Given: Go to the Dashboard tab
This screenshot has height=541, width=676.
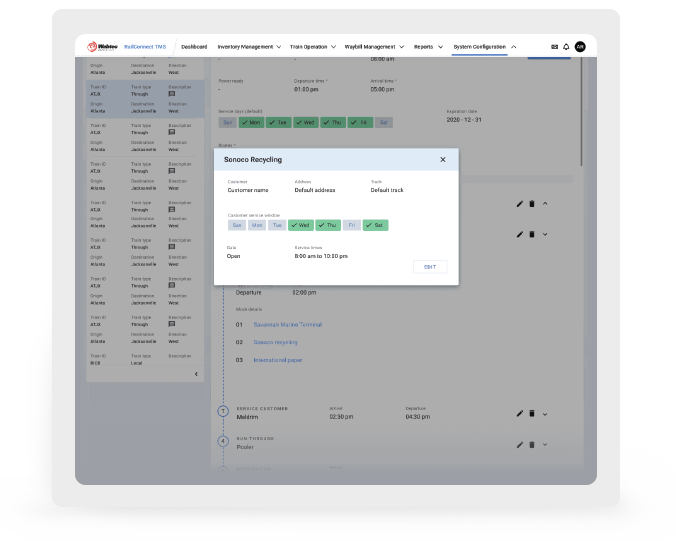Looking at the screenshot, I should click(194, 46).
